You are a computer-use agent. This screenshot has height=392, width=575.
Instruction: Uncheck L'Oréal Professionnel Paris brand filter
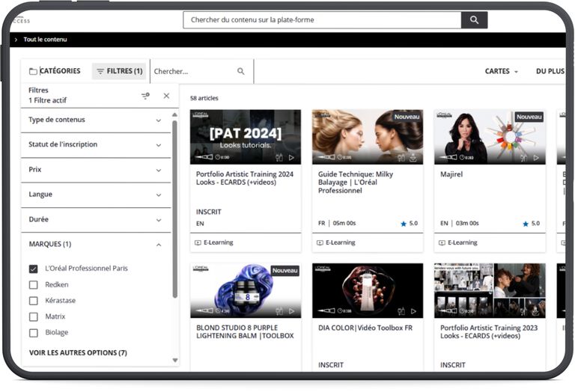[34, 269]
